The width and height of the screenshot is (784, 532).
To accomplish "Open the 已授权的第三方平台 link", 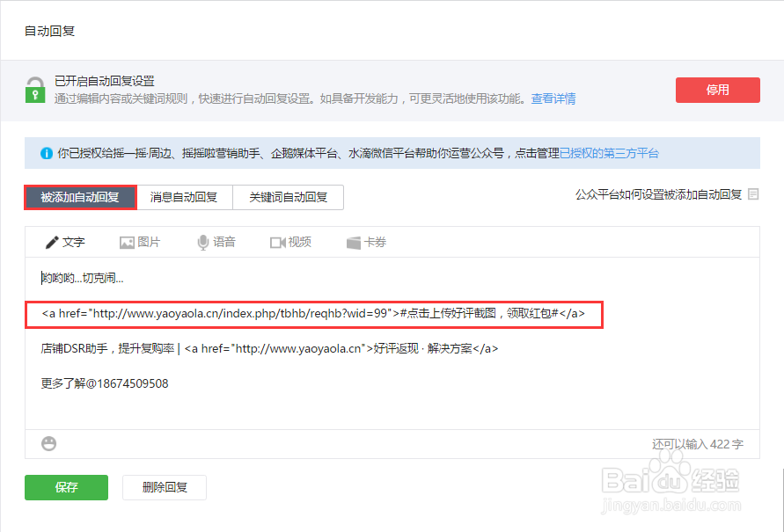I will point(609,153).
